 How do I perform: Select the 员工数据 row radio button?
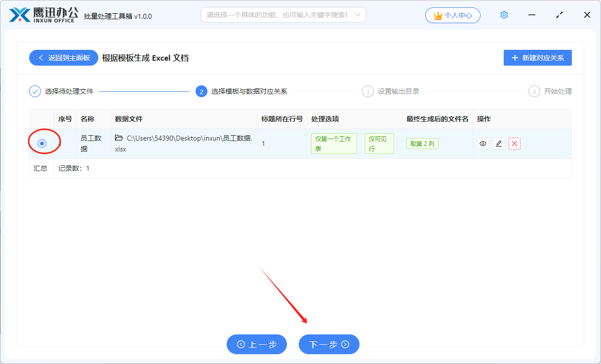click(42, 144)
